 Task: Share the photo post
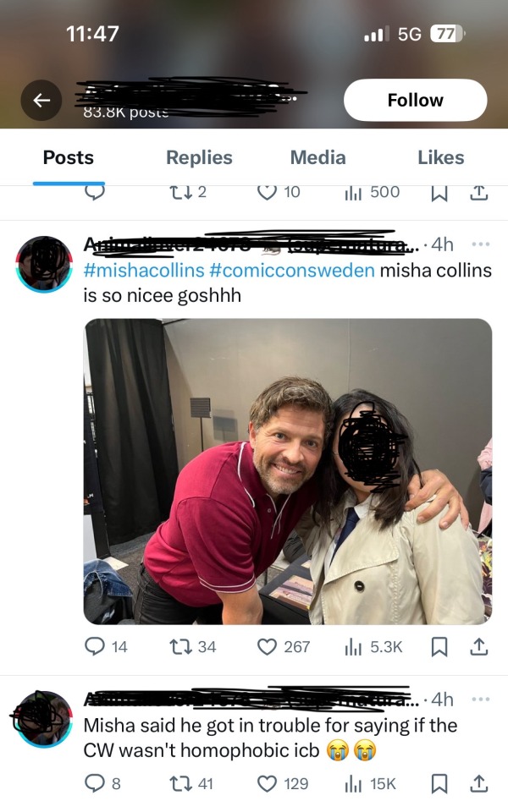coord(478,647)
